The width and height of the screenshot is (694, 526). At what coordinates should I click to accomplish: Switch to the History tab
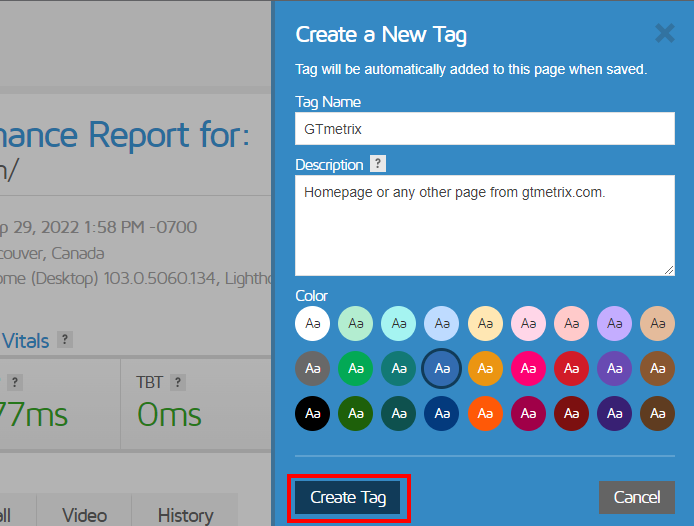185,514
